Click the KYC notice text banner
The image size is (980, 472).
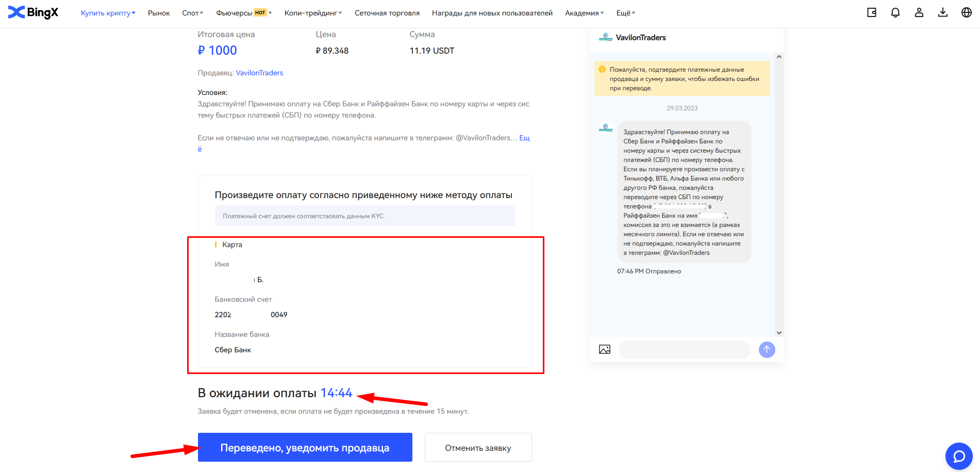pos(365,216)
